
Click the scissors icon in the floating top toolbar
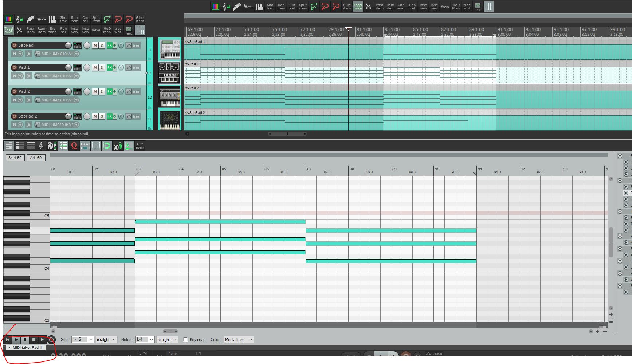click(x=369, y=7)
